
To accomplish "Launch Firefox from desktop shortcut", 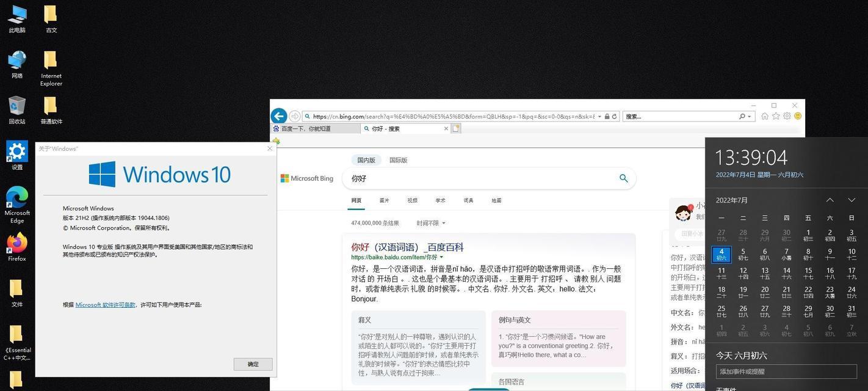I will [x=17, y=247].
